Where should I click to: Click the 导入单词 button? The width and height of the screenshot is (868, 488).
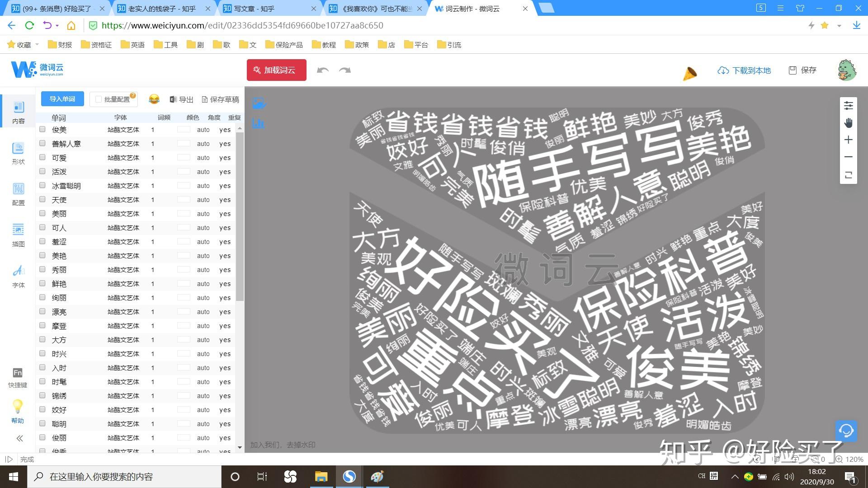62,99
